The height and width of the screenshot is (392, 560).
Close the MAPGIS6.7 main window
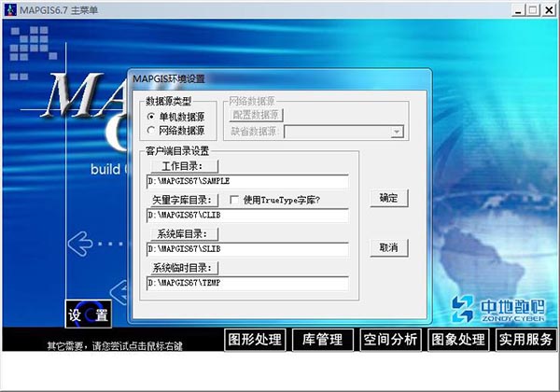[x=548, y=10]
